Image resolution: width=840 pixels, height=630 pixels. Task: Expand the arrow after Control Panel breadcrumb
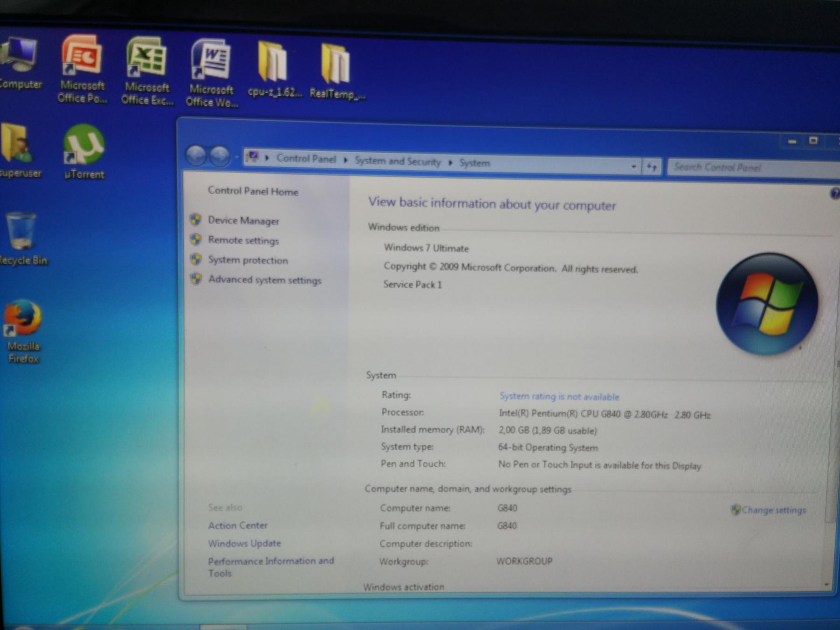[346, 160]
